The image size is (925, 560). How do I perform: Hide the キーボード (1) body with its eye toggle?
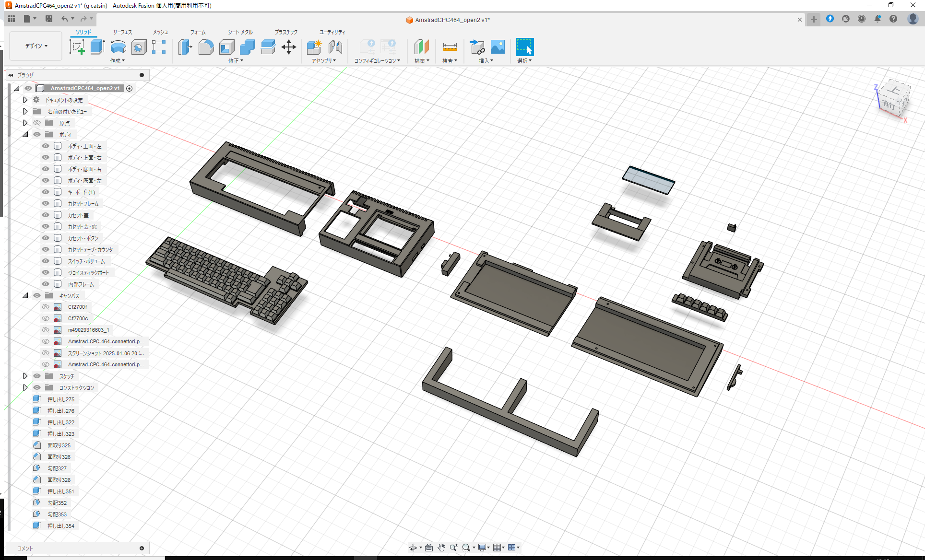pos(45,192)
